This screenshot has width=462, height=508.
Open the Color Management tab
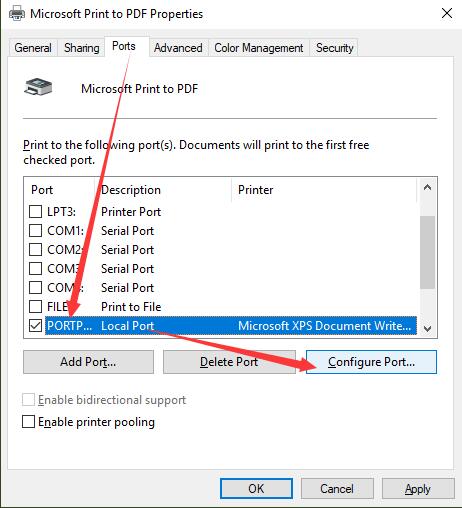[259, 48]
